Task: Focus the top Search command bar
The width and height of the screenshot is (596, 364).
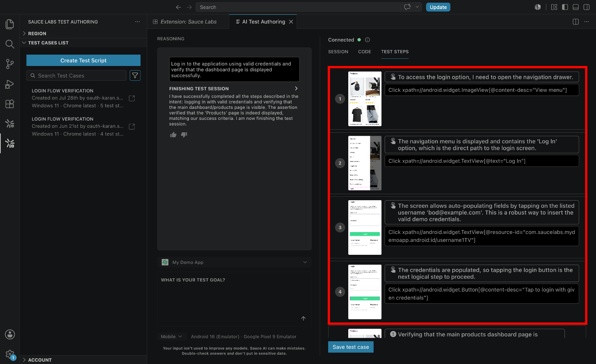Action: 299,7
